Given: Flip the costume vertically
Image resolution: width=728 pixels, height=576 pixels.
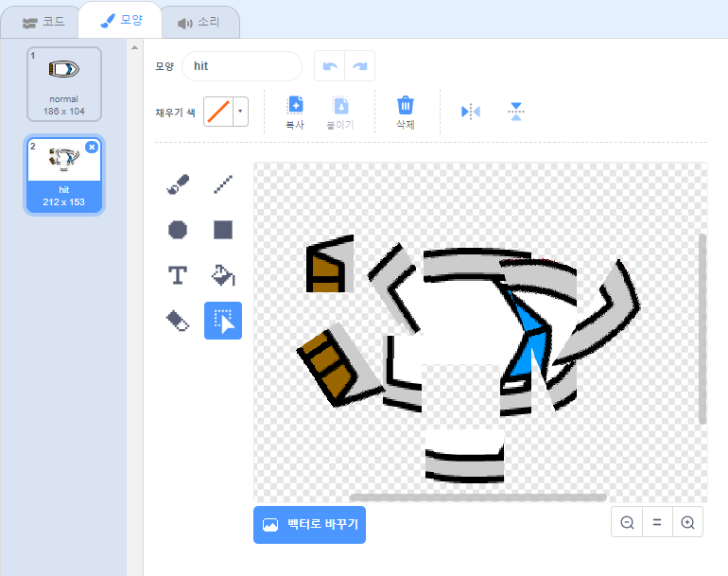Looking at the screenshot, I should [515, 112].
